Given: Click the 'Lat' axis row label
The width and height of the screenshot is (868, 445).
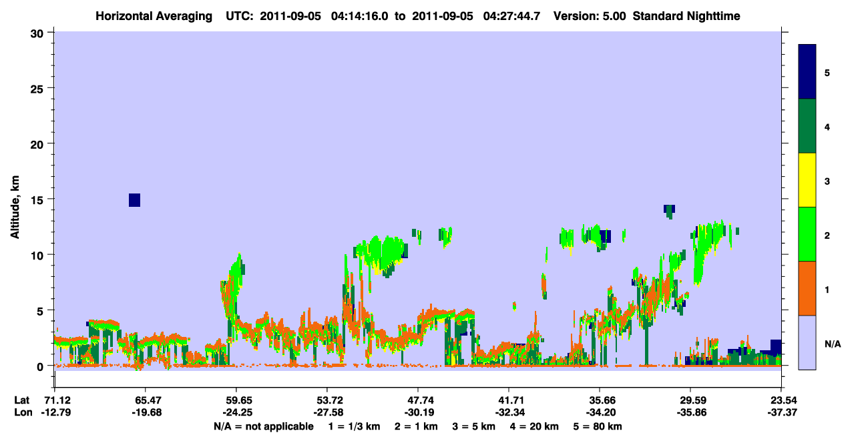Looking at the screenshot, I should point(21,400).
